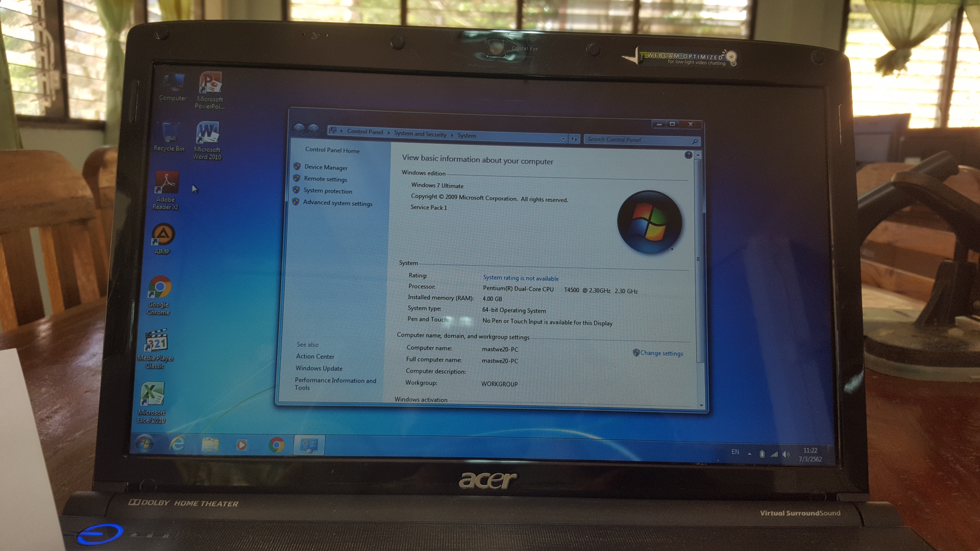Click the Pentium(R) Dual-Core CPU processor value
The width and height of the screenshot is (980, 551).
(x=560, y=290)
